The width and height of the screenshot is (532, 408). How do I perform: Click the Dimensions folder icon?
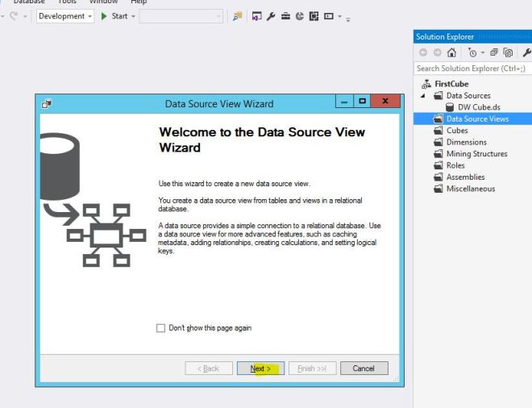(438, 142)
